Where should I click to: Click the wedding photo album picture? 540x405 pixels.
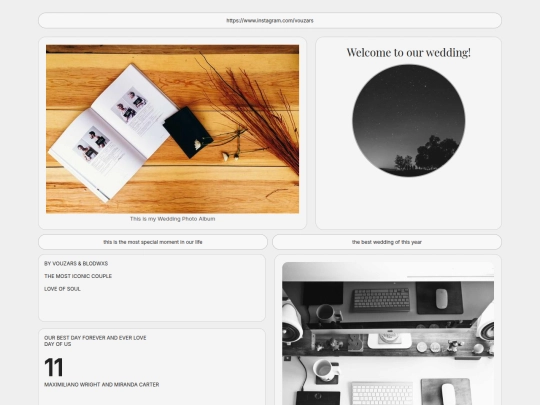[173, 129]
